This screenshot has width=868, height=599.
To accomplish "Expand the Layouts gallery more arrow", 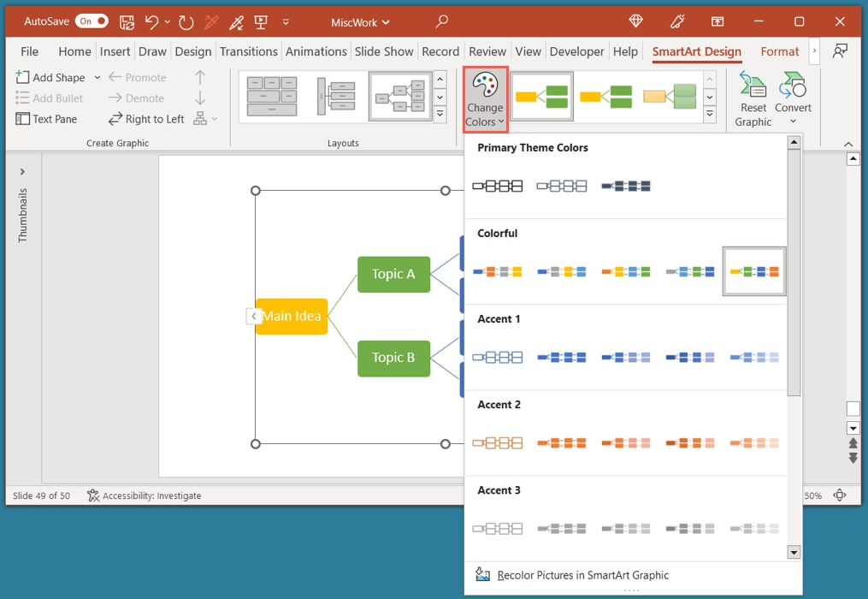I will tap(440, 114).
